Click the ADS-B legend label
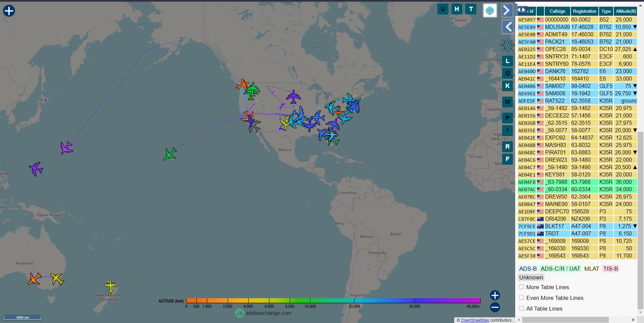 point(528,269)
